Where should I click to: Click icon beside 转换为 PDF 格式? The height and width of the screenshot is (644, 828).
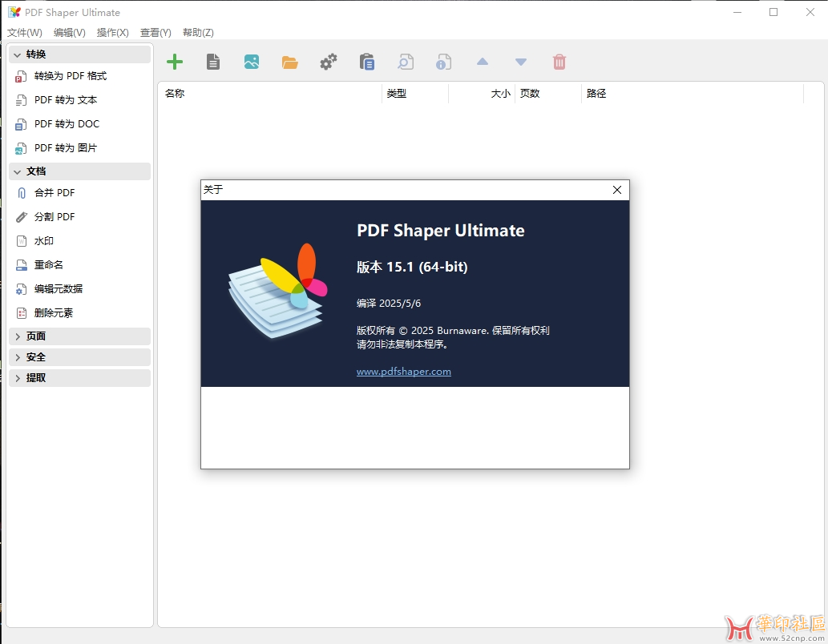pyautogui.click(x=21, y=77)
